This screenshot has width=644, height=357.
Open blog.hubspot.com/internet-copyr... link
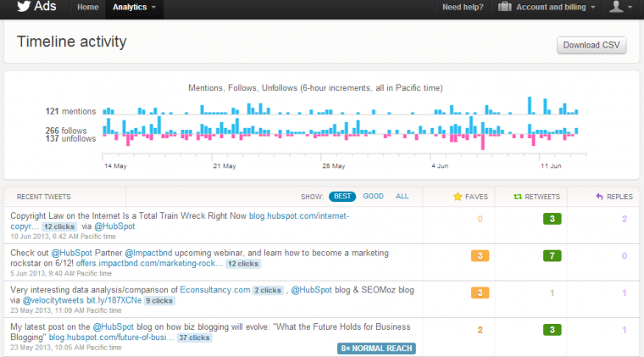point(298,215)
